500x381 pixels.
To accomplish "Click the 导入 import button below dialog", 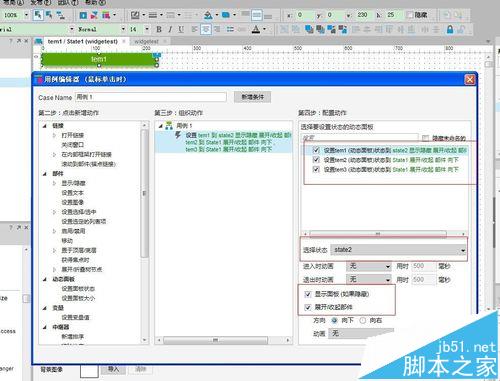I will tap(113, 369).
